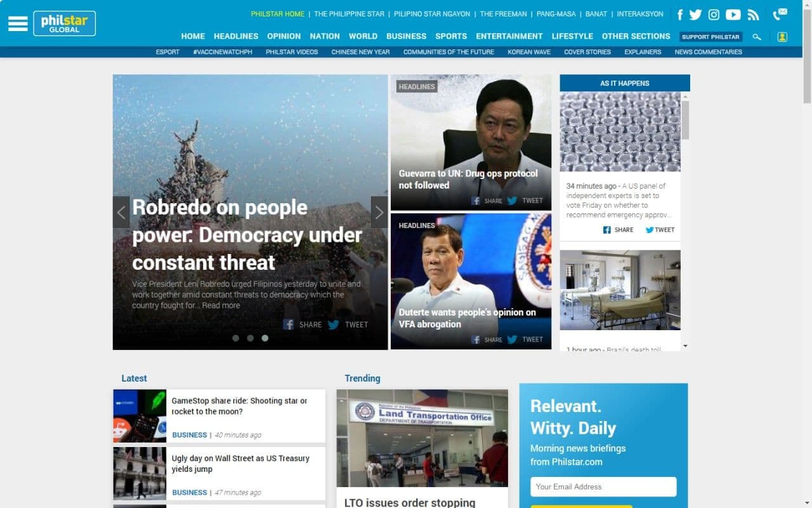This screenshot has width=812, height=508.
Task: Click Your Email Address field
Action: [x=603, y=487]
